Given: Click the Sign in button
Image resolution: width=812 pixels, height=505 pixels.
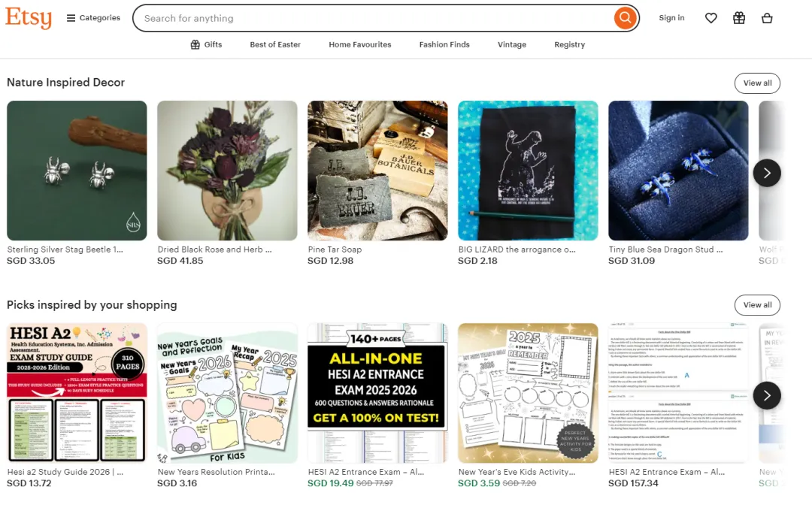Looking at the screenshot, I should [x=671, y=18].
